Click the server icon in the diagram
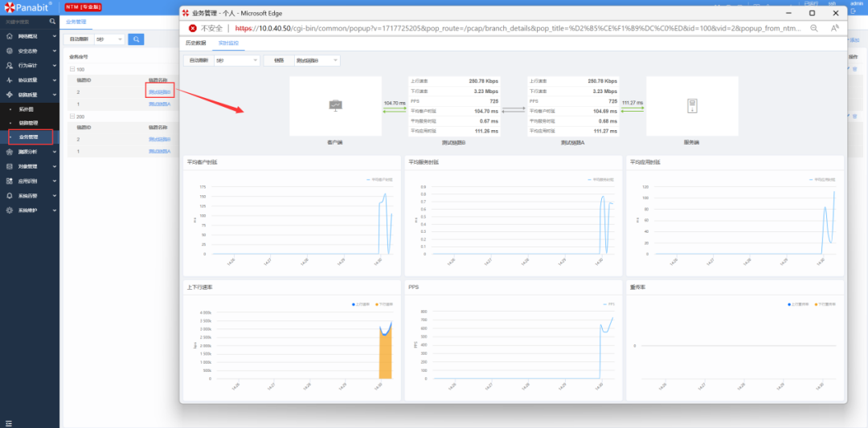The height and width of the screenshot is (428, 868). (692, 105)
